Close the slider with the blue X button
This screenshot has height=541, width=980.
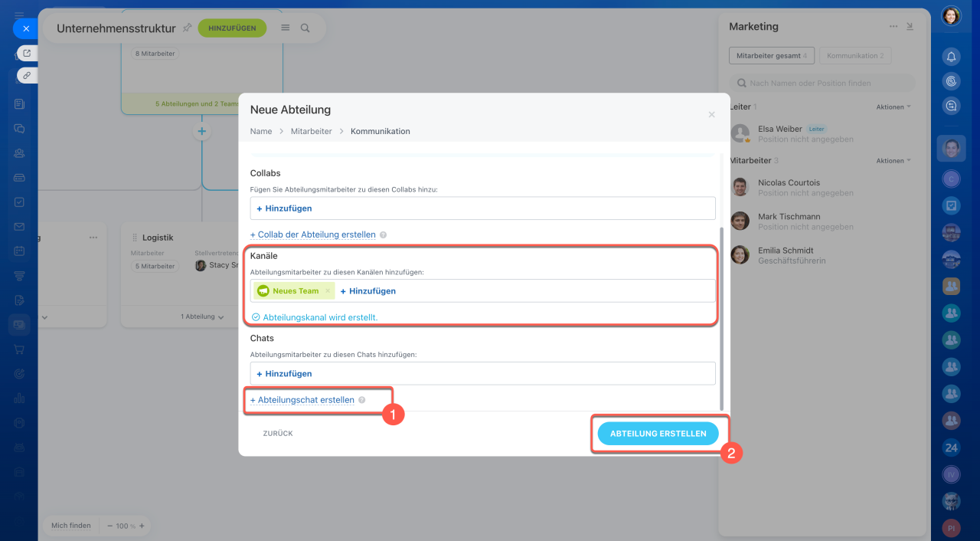pyautogui.click(x=25, y=28)
